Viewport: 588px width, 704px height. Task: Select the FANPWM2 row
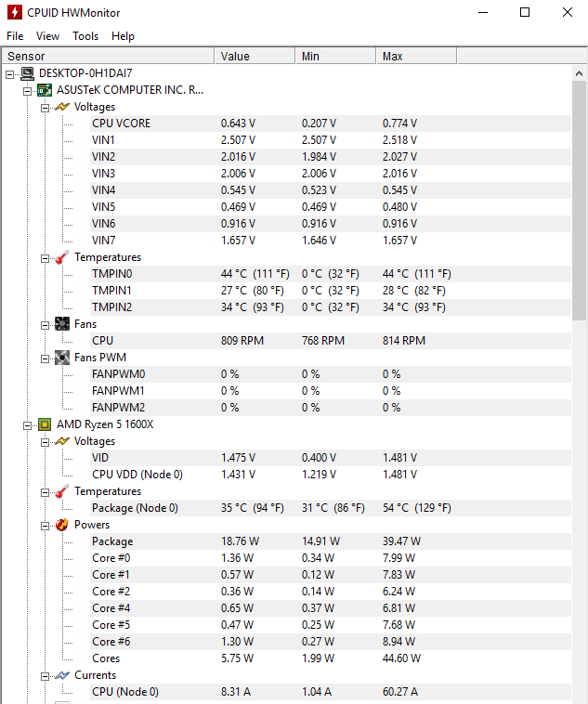[x=331, y=408]
